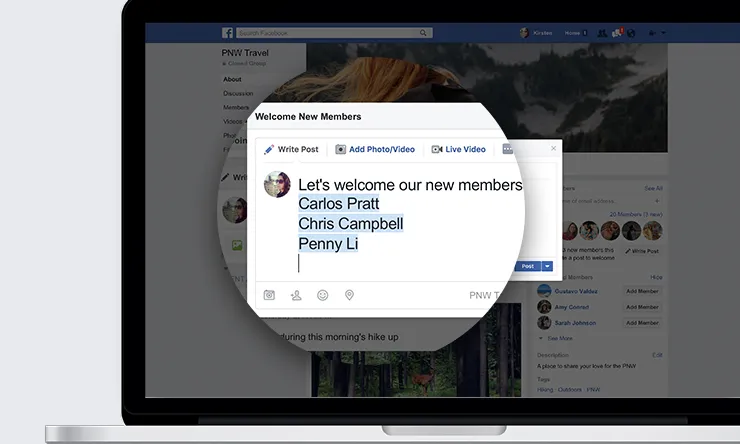Open Gustavo Valdez's profile link
The width and height of the screenshot is (740, 444).
pos(576,291)
